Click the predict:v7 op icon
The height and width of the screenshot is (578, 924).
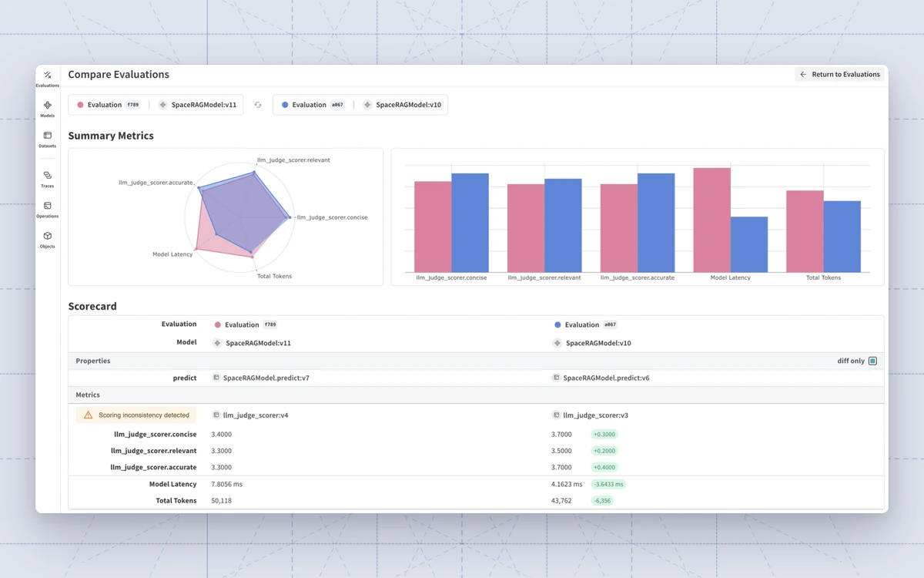point(216,378)
